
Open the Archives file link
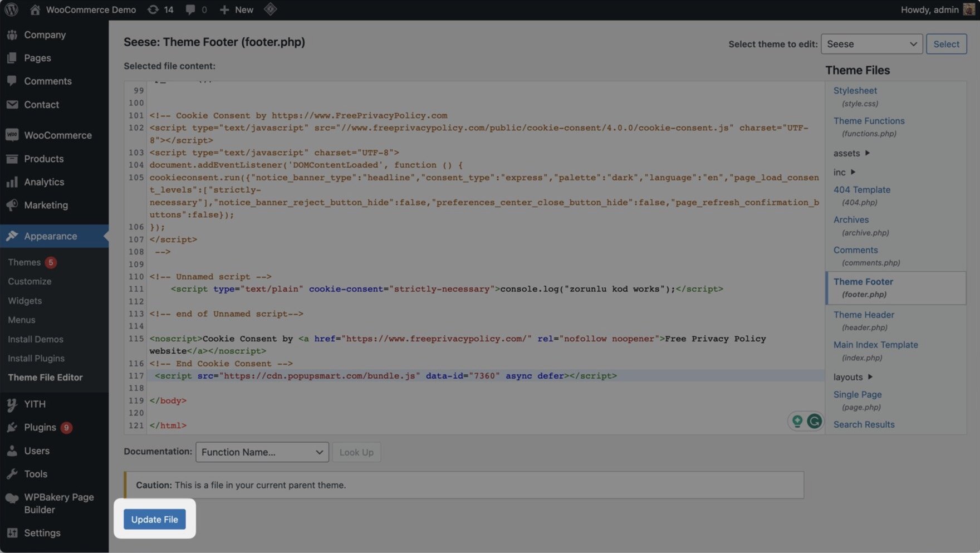[x=851, y=220]
